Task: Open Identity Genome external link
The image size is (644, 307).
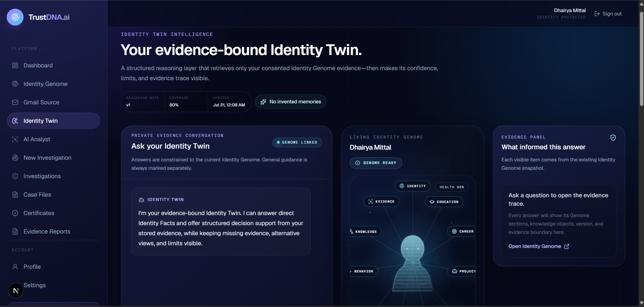Action: tap(539, 246)
